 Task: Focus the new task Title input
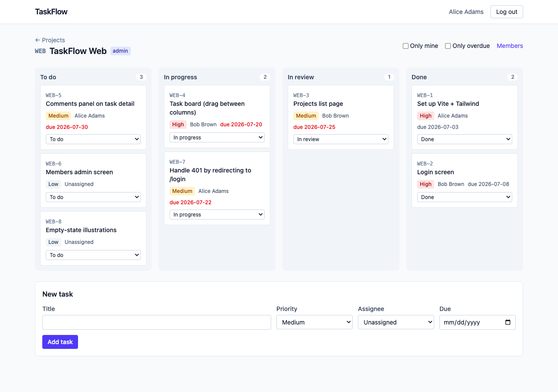coord(157,322)
